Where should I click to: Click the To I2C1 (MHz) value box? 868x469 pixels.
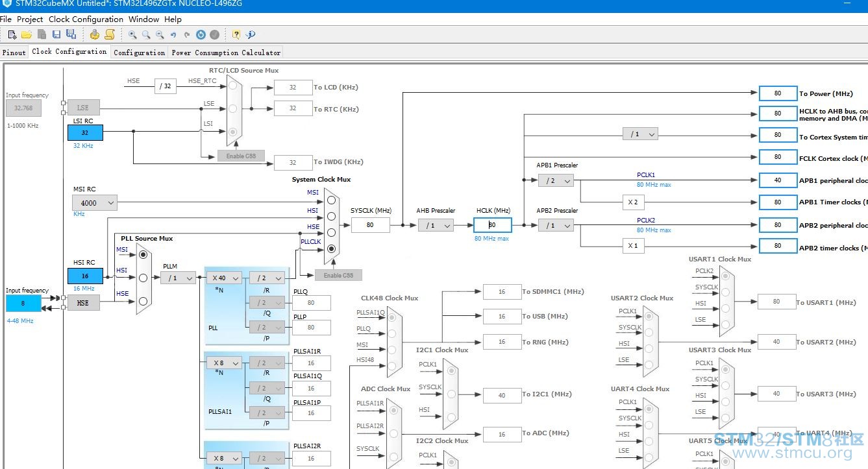pyautogui.click(x=502, y=395)
